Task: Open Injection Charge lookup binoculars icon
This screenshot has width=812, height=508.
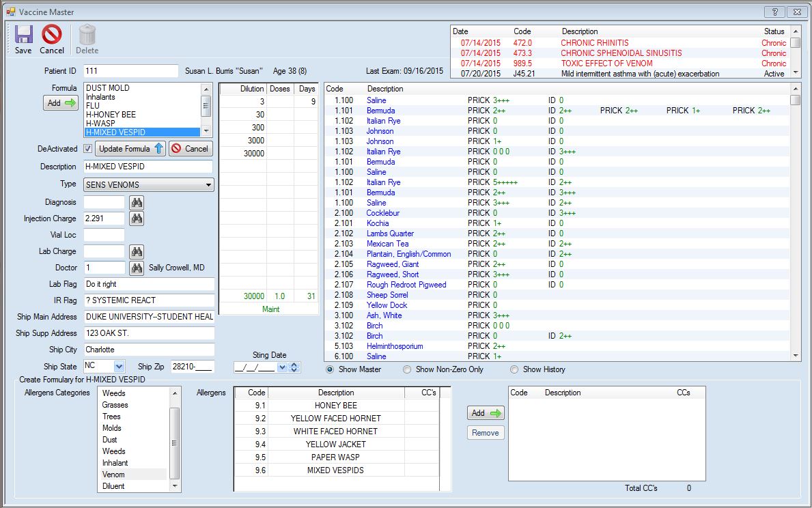Action: (x=137, y=218)
